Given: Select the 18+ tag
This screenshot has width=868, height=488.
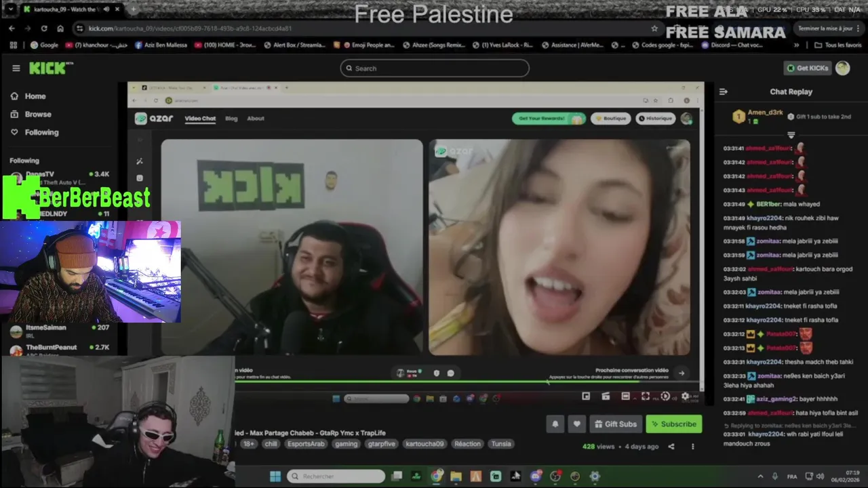Looking at the screenshot, I should click(249, 444).
